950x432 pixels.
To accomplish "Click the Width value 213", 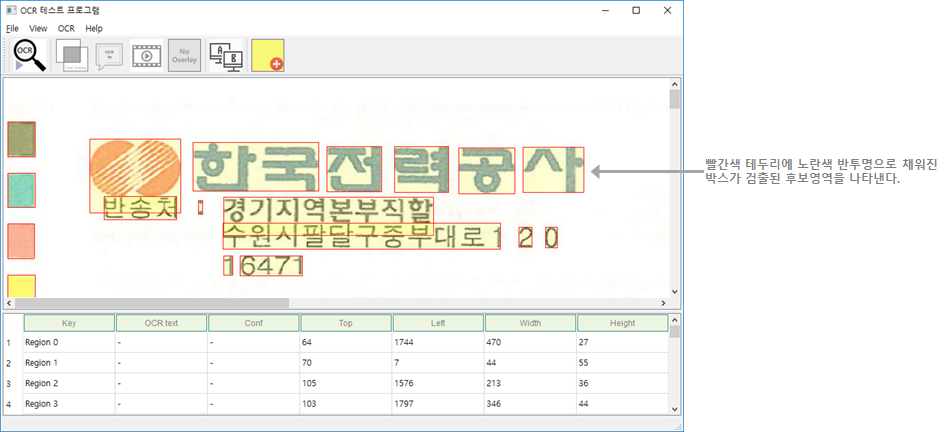I will click(x=530, y=384).
